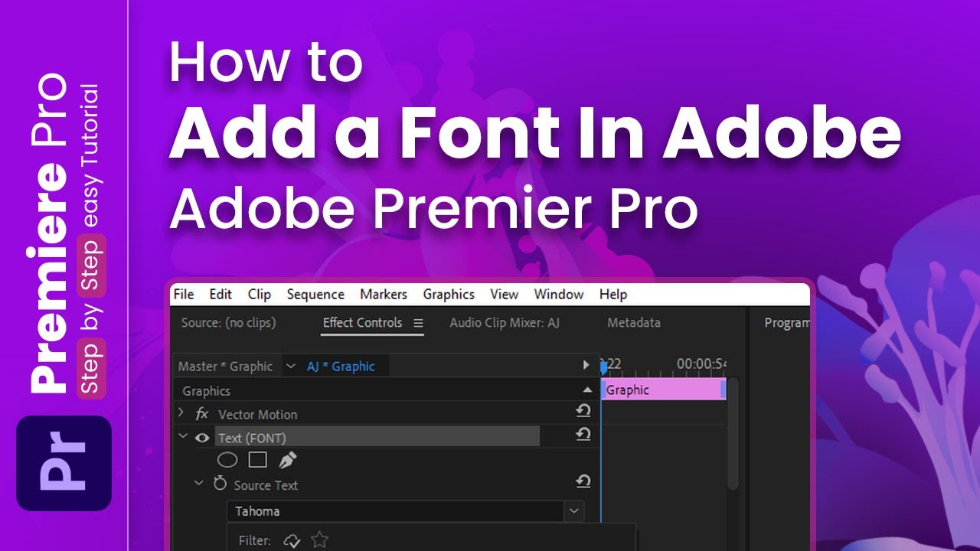Viewport: 980px width, 551px height.
Task: Click the Vector Motion effect name
Action: (x=257, y=415)
